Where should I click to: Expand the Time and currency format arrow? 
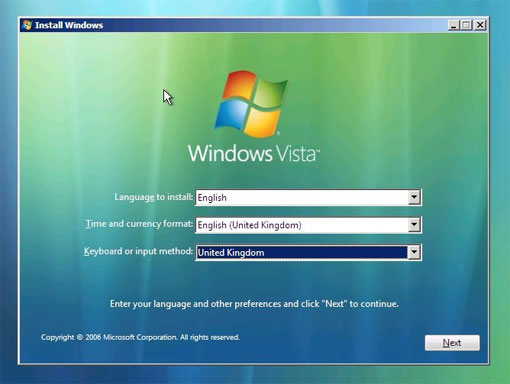(x=414, y=225)
